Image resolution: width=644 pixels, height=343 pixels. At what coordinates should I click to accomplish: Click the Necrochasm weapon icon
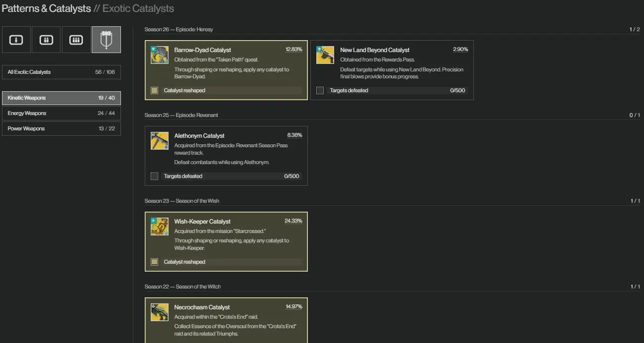pos(160,312)
